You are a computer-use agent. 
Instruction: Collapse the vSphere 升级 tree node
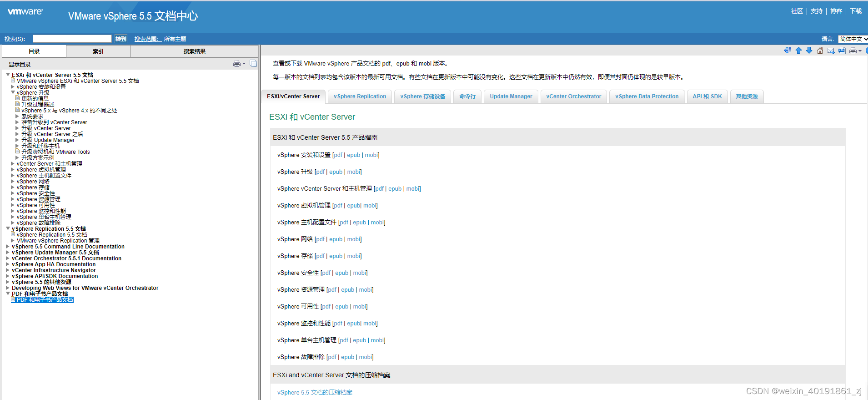click(13, 92)
